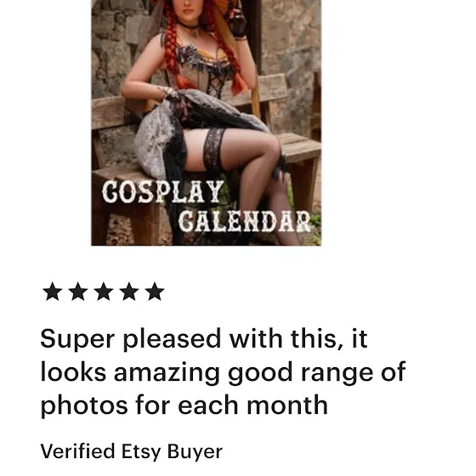Click the word 'pleased' in the review
The height and width of the screenshot is (476, 476).
(x=172, y=340)
